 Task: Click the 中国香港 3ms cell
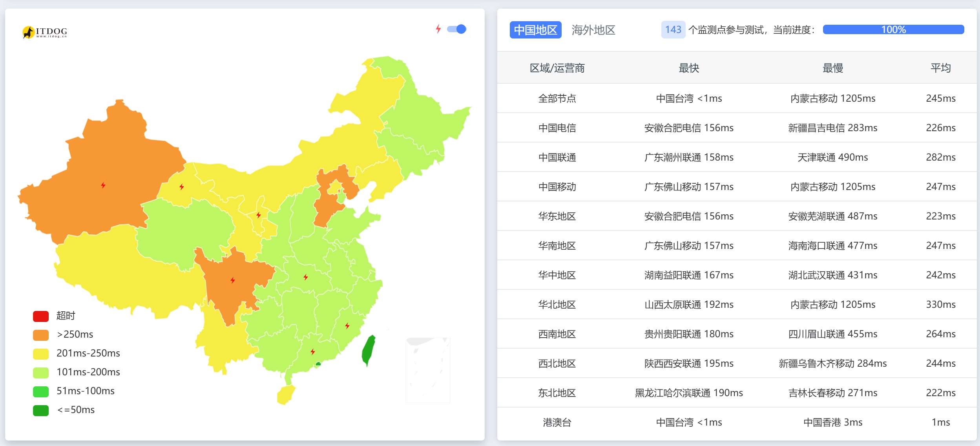833,422
